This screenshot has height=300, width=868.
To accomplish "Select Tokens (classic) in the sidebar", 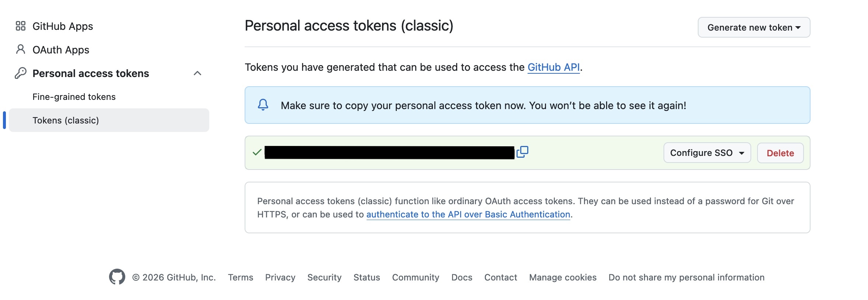I will point(65,120).
